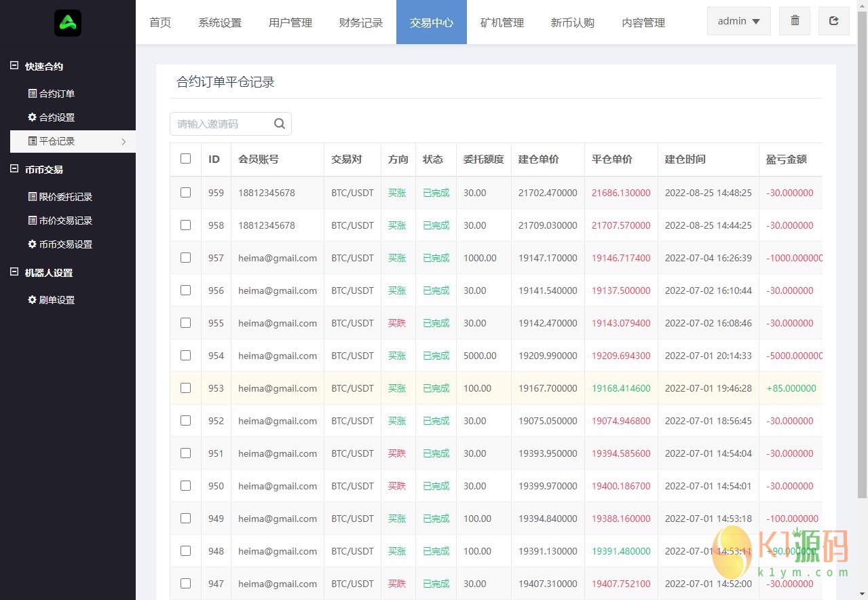Switch to the 用户管理 tab
The width and height of the screenshot is (868, 600).
(x=290, y=22)
